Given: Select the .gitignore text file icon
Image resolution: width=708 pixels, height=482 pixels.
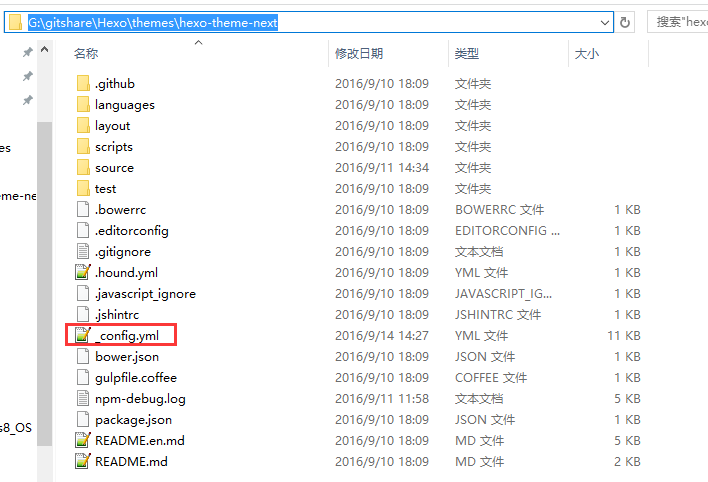Looking at the screenshot, I should tap(83, 252).
